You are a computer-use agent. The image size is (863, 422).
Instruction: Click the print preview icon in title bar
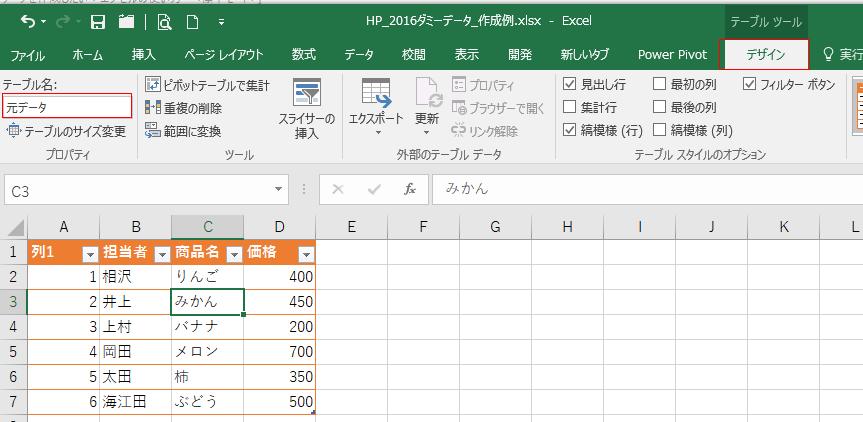164,21
